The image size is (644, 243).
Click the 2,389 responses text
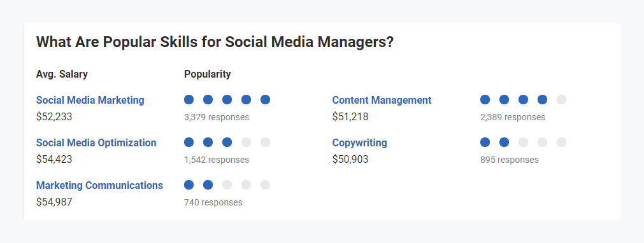pyautogui.click(x=513, y=117)
